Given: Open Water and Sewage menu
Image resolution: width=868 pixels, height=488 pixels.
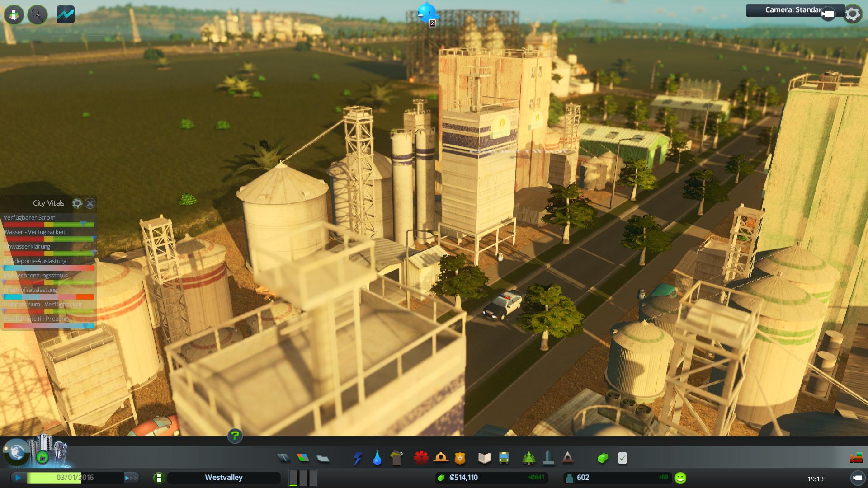Looking at the screenshot, I should 377,458.
